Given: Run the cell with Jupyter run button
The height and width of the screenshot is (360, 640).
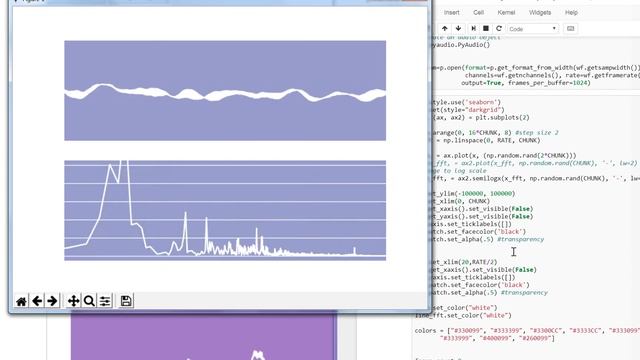Looking at the screenshot, I should (x=473, y=29).
